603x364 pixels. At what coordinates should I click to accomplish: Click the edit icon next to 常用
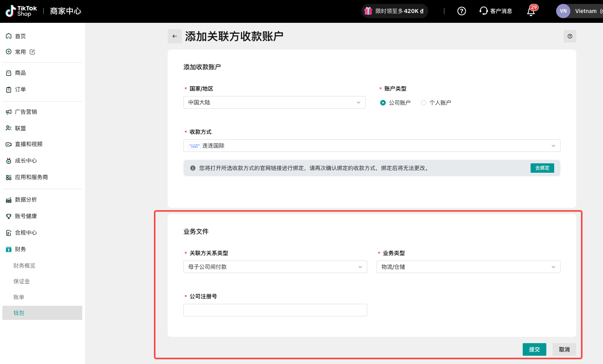coord(32,52)
